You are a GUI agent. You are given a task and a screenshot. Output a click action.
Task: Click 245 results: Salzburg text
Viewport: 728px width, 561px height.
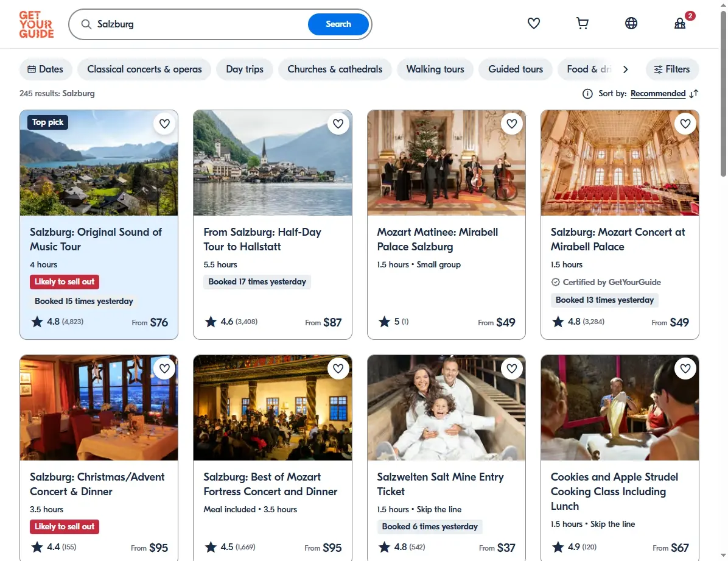(57, 93)
